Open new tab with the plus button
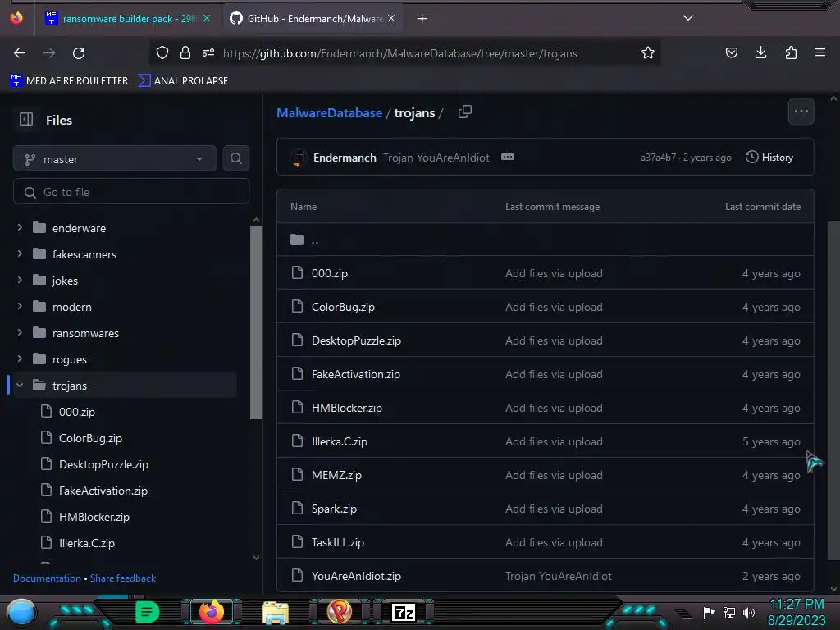This screenshot has height=630, width=840. click(422, 19)
